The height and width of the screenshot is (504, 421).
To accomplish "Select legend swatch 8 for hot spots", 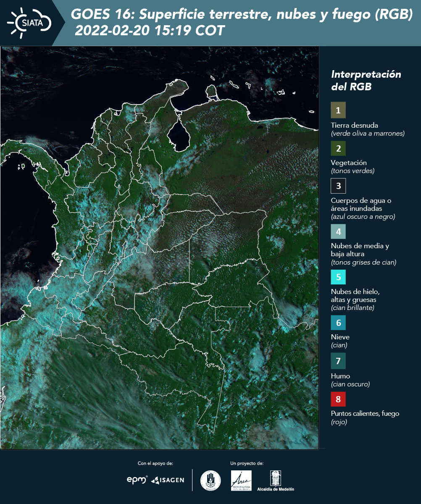I will (x=338, y=399).
